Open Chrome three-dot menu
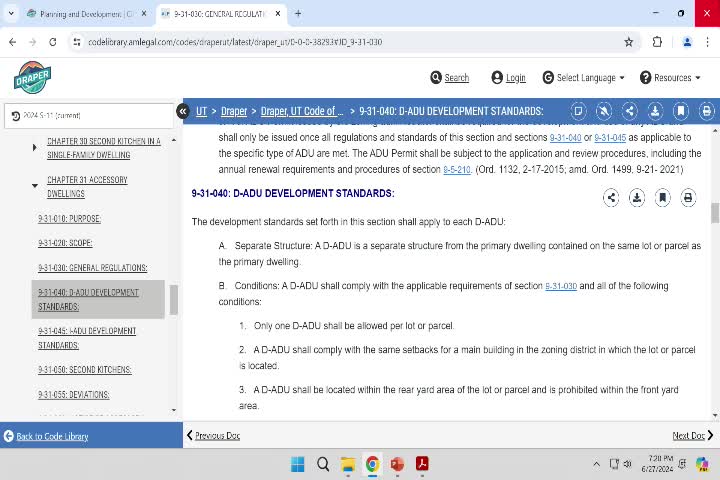 pos(708,42)
